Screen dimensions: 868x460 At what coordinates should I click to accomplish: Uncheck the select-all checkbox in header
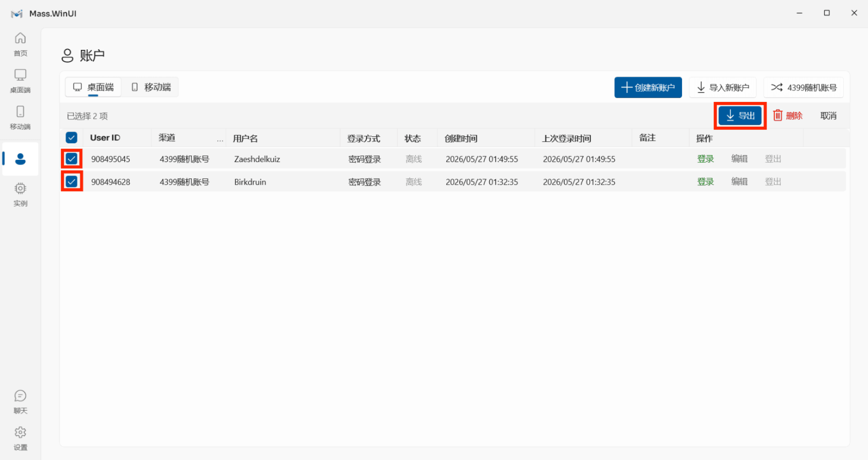(72, 138)
